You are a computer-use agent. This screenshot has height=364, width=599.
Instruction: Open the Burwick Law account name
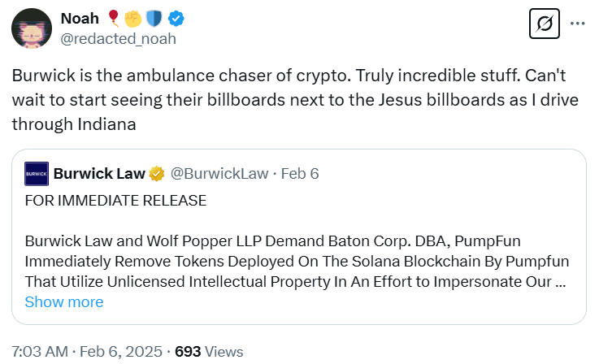pyautogui.click(x=99, y=173)
